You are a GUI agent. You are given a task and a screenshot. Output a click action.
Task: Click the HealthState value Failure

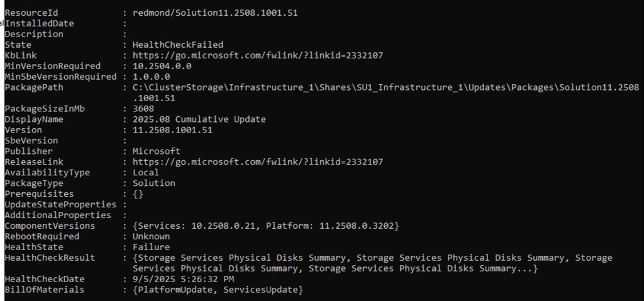(151, 247)
